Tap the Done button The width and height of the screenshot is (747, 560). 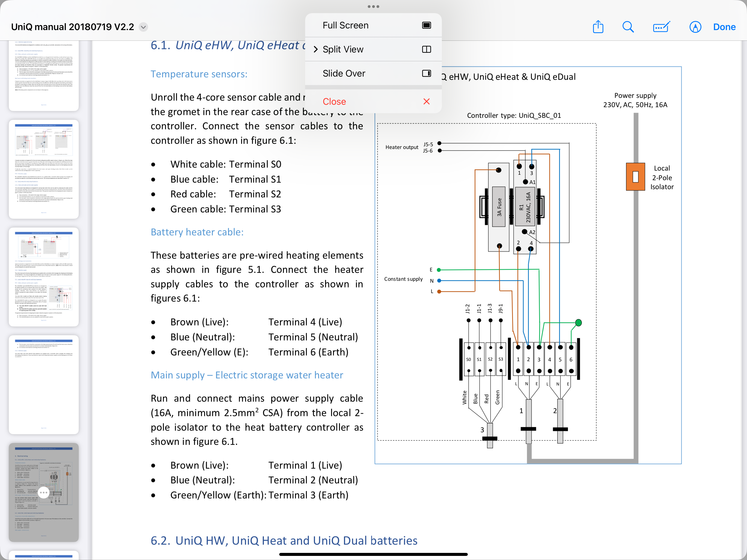[724, 27]
